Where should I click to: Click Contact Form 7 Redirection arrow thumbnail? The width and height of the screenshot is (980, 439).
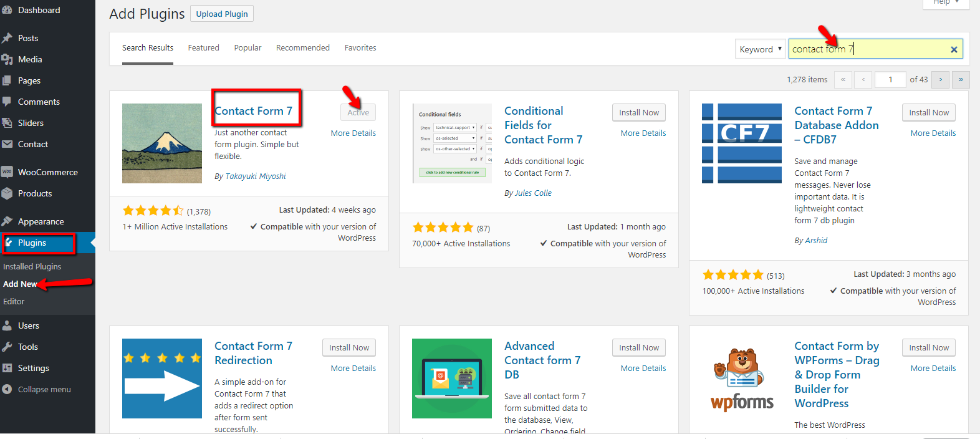coord(162,379)
